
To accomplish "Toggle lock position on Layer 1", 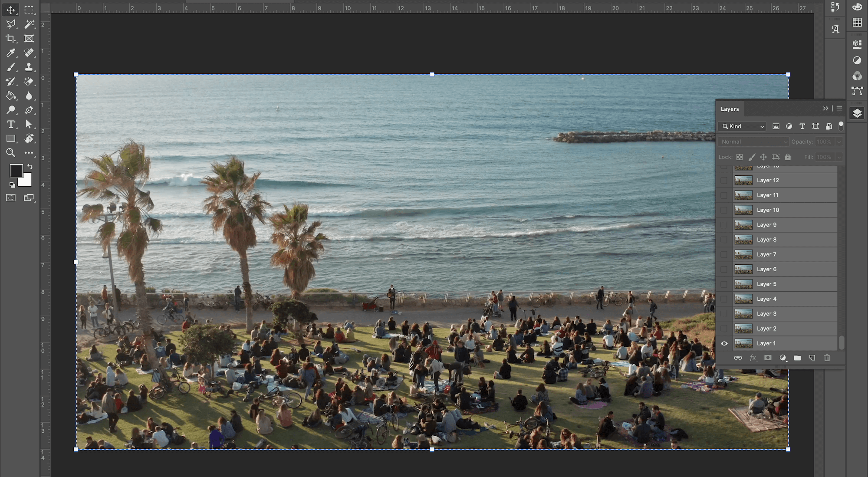I will 763,157.
